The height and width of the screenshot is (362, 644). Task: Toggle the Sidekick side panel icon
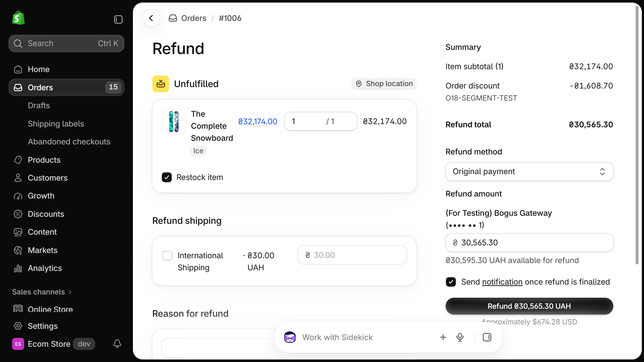[x=487, y=337]
